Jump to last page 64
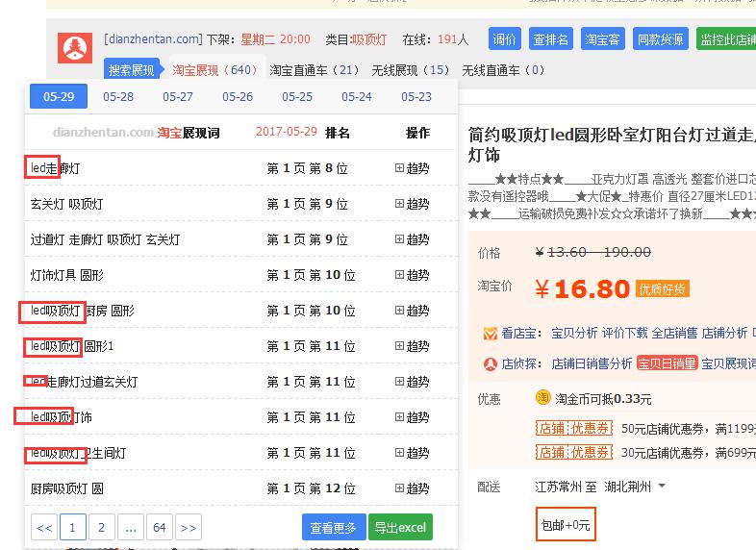This screenshot has height=550, width=756. [160, 528]
